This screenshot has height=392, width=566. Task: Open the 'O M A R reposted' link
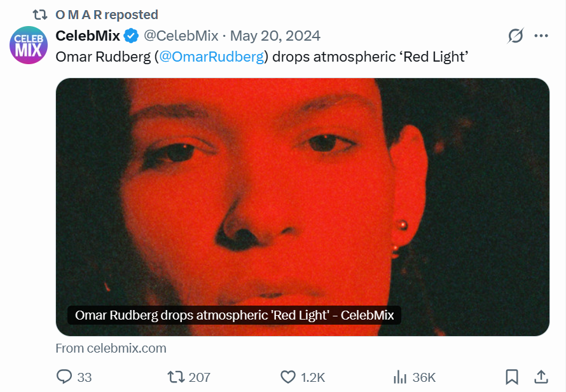click(107, 15)
